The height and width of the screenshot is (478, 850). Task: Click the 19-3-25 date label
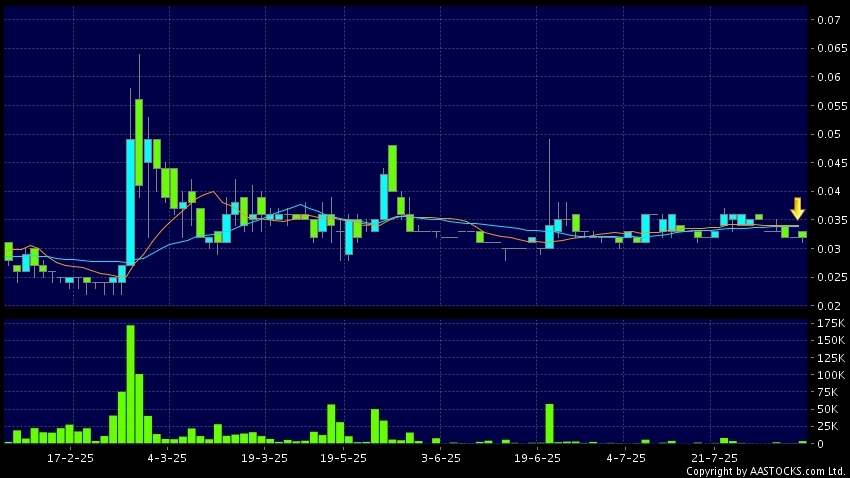click(x=264, y=458)
